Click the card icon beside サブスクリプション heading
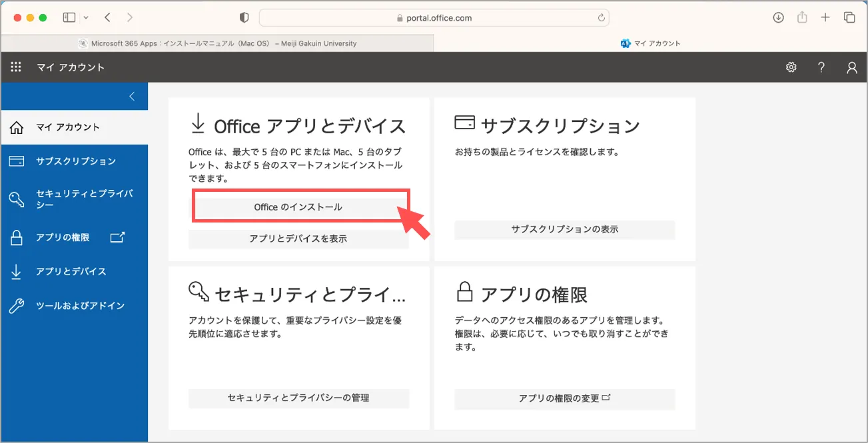 coord(464,123)
